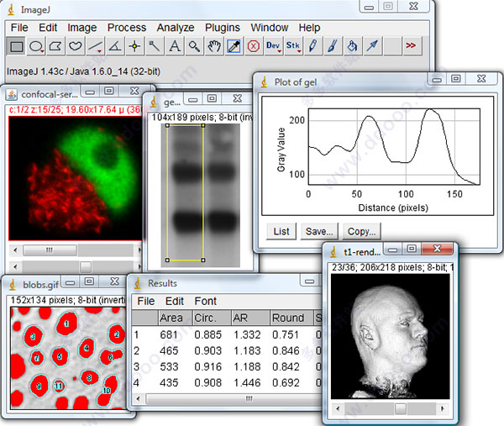
Task: Click confocal channel scrollbar left arrow
Action: tap(15, 250)
